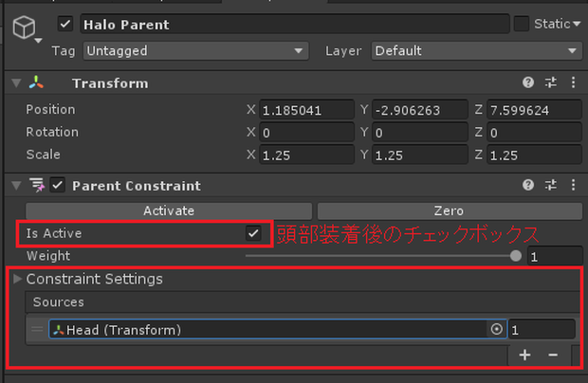The image size is (588, 383).
Task: Toggle Halo Parent active checkbox
Action: (65, 25)
